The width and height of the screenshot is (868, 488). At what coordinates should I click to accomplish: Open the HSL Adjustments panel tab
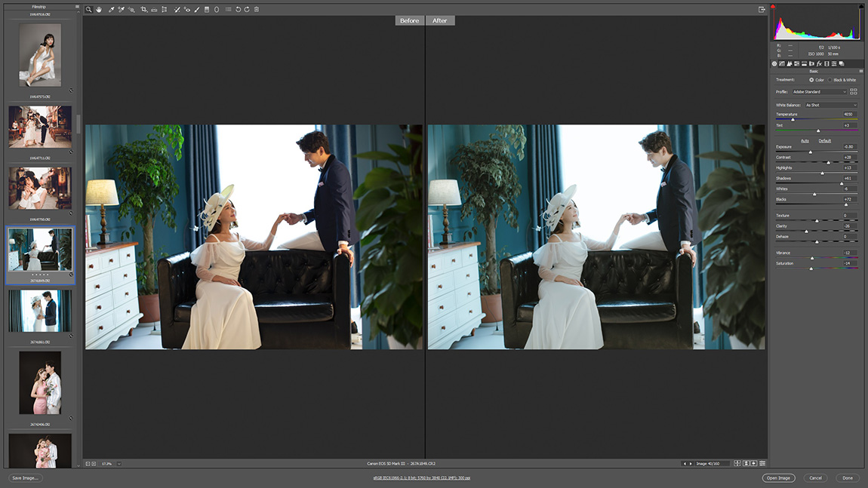point(796,63)
